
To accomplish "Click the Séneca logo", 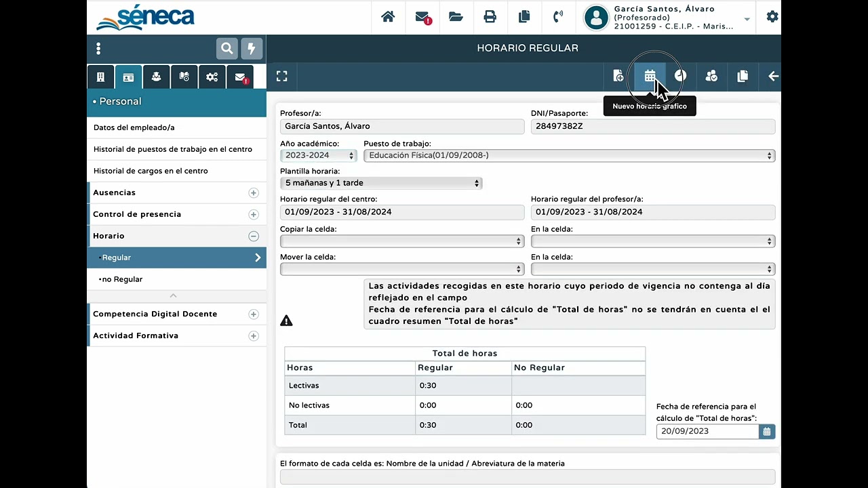I will click(x=145, y=18).
